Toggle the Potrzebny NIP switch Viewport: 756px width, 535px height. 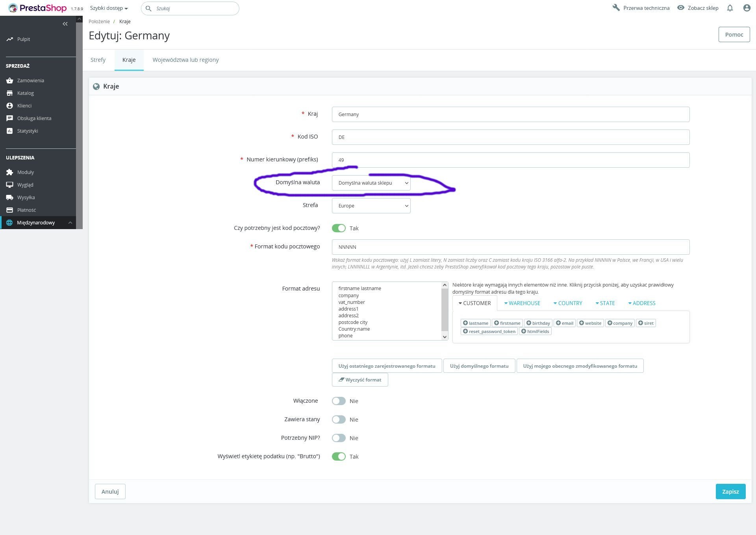point(339,438)
